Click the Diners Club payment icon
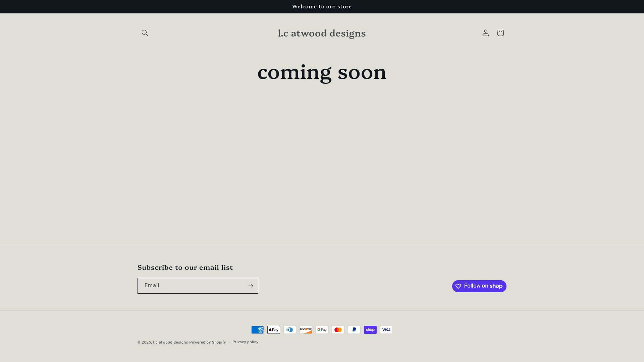 click(290, 330)
